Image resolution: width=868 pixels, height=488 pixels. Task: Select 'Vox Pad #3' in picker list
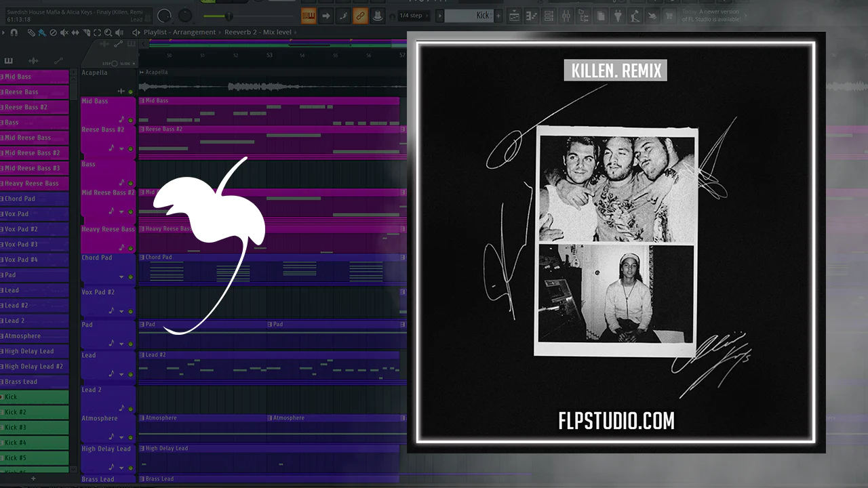pyautogui.click(x=35, y=244)
